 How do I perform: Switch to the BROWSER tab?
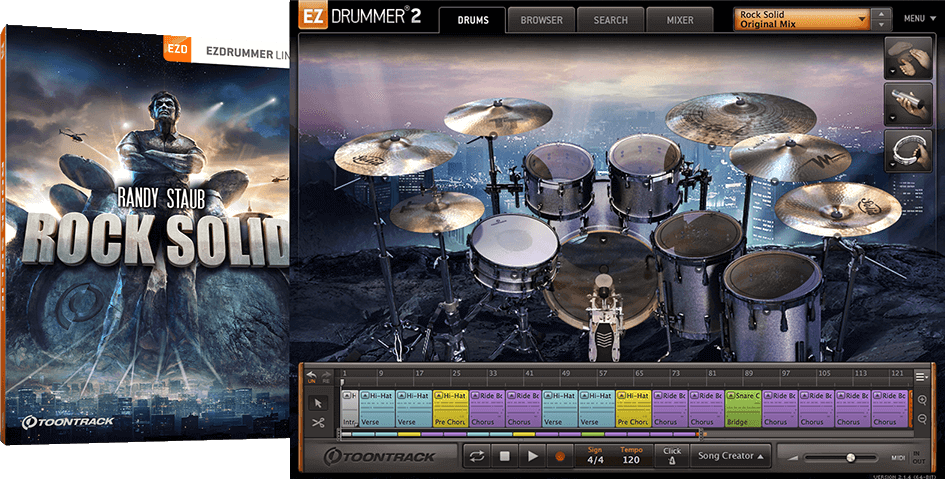541,20
